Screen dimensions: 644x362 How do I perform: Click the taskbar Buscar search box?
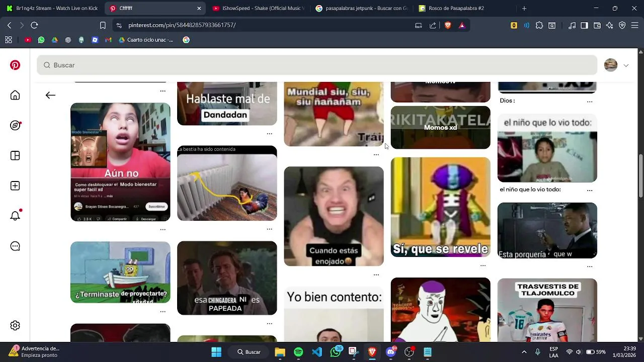coord(249,352)
